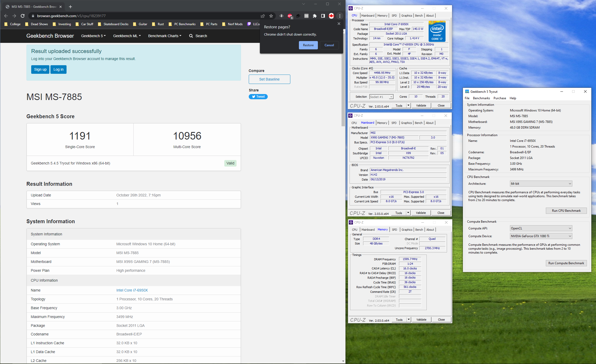
Task: Open the Rust bookmark folder
Action: [x=158, y=24]
